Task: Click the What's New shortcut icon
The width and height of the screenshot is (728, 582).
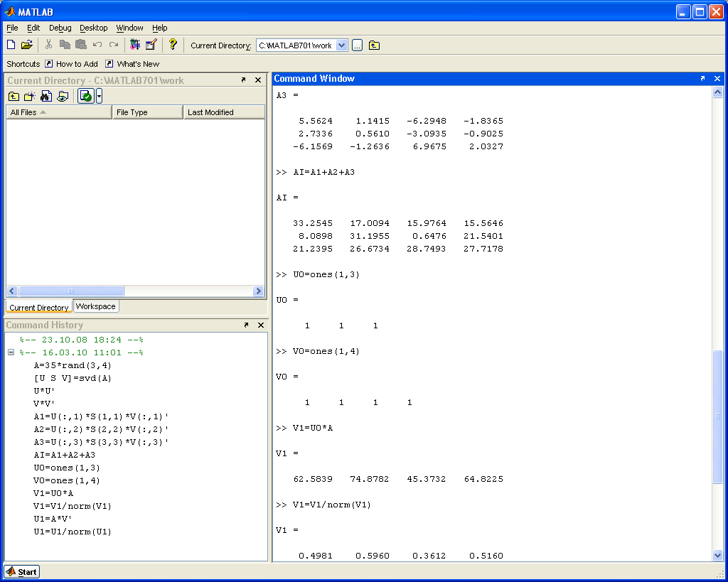Action: pyautogui.click(x=109, y=63)
